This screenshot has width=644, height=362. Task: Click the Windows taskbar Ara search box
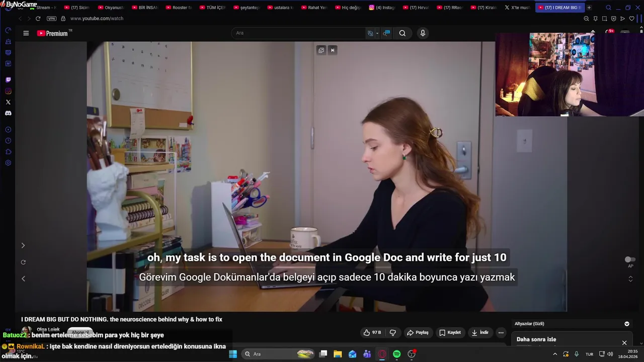(x=278, y=354)
